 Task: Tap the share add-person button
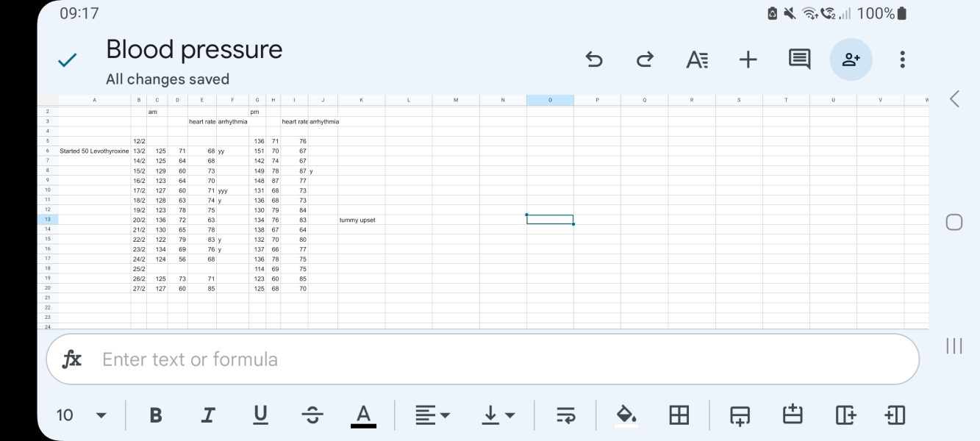pyautogui.click(x=851, y=60)
